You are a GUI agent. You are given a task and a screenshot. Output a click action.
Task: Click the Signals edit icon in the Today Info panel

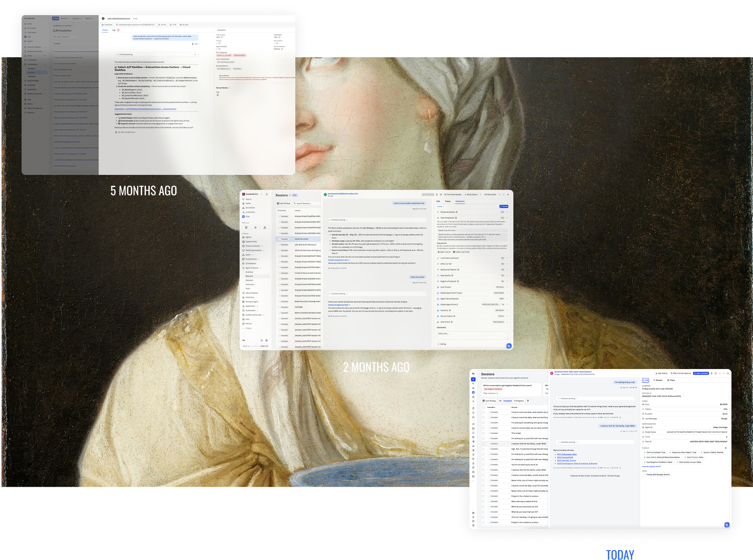tap(726, 448)
